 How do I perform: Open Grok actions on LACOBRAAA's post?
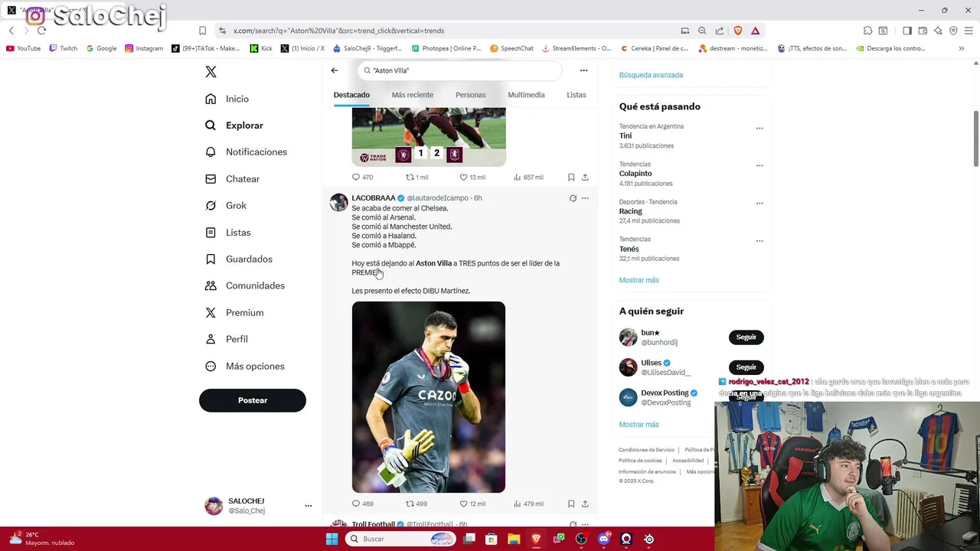(x=573, y=198)
